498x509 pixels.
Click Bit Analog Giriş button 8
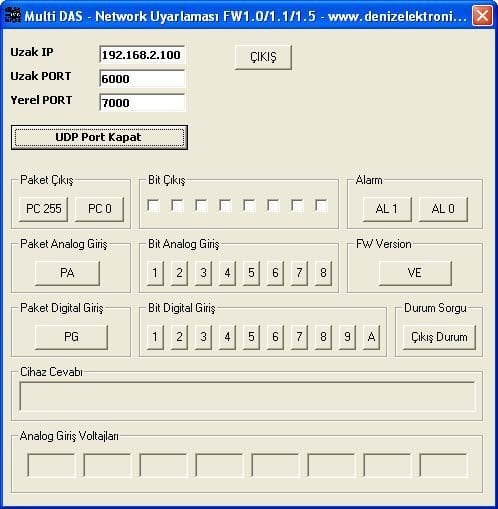pyautogui.click(x=323, y=273)
